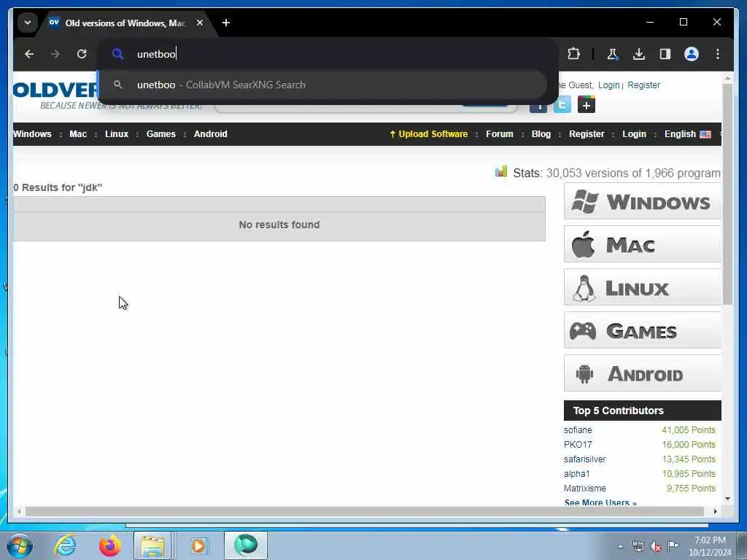The height and width of the screenshot is (560, 747).
Task: Open the Mac navigation menu item
Action: 78,134
